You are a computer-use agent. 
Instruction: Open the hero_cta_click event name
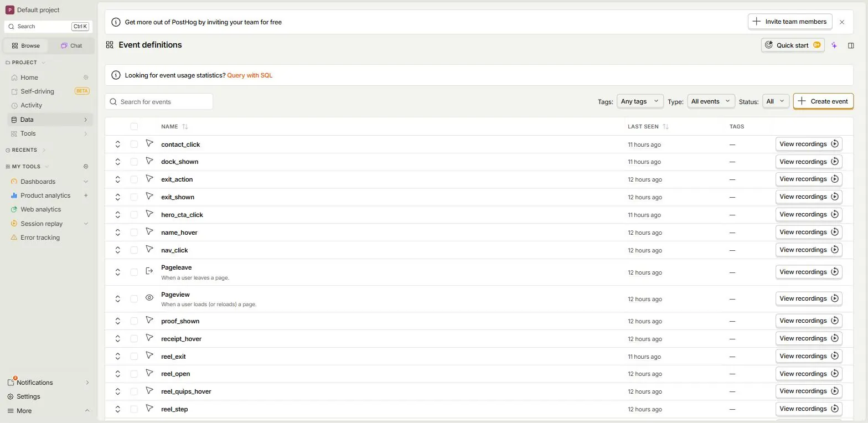pos(182,215)
